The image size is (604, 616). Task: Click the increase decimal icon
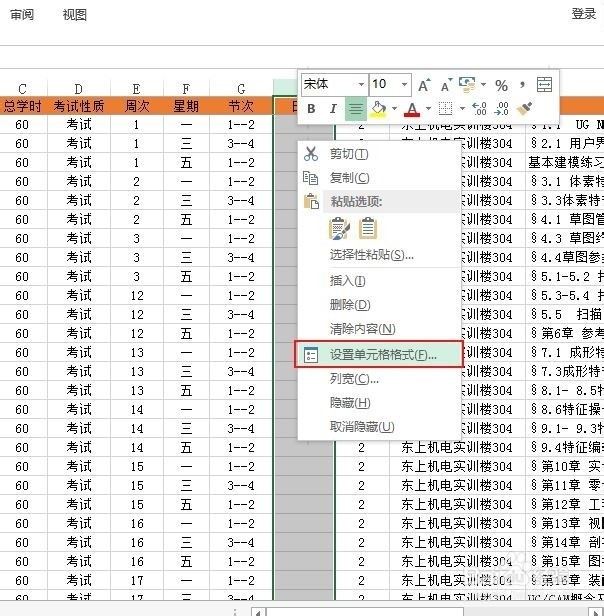click(x=479, y=108)
